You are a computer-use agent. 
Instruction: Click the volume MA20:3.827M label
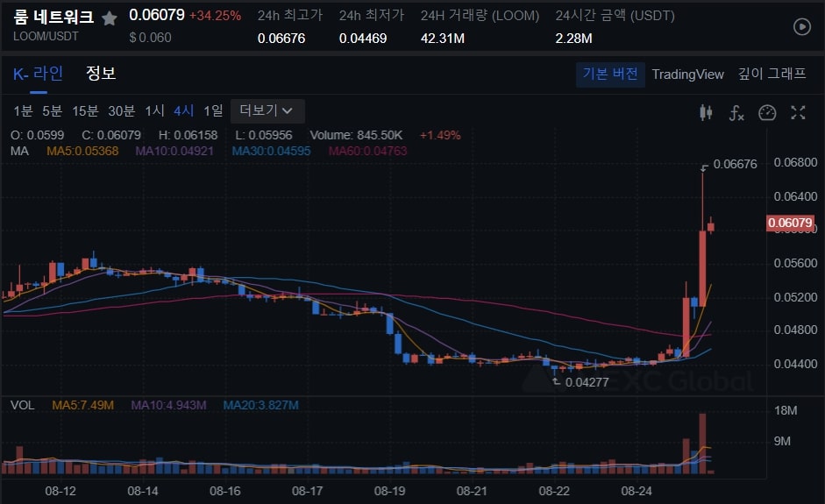[x=261, y=406]
